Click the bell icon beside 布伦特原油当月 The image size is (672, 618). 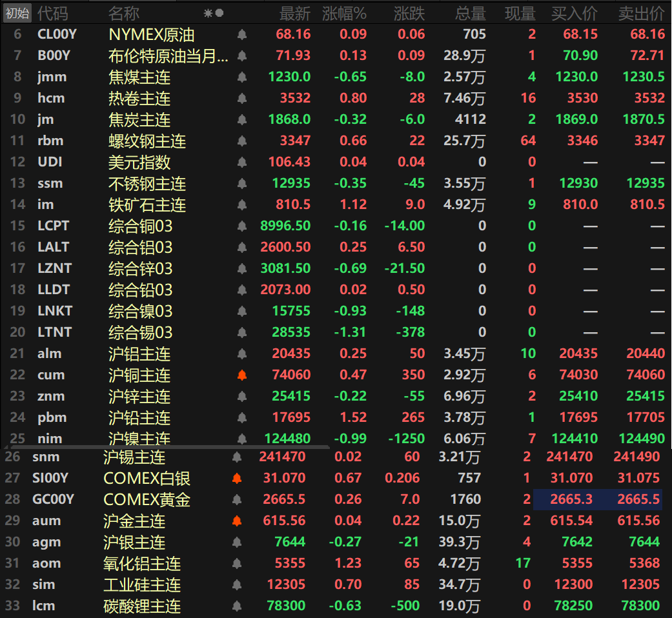pyautogui.click(x=242, y=56)
